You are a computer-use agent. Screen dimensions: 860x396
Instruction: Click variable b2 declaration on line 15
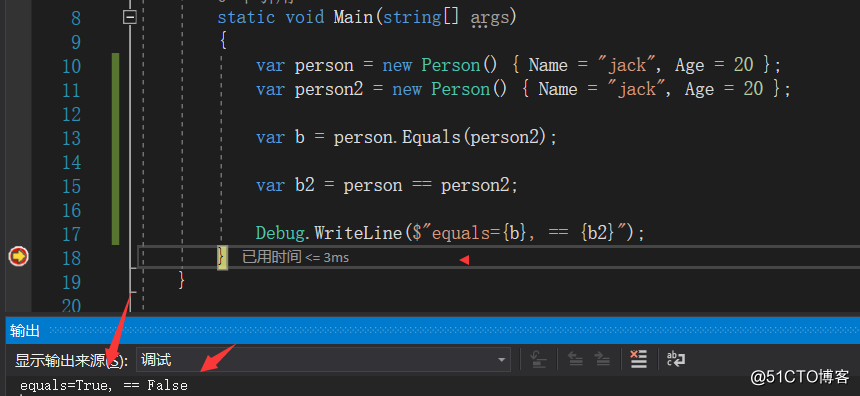pos(304,185)
